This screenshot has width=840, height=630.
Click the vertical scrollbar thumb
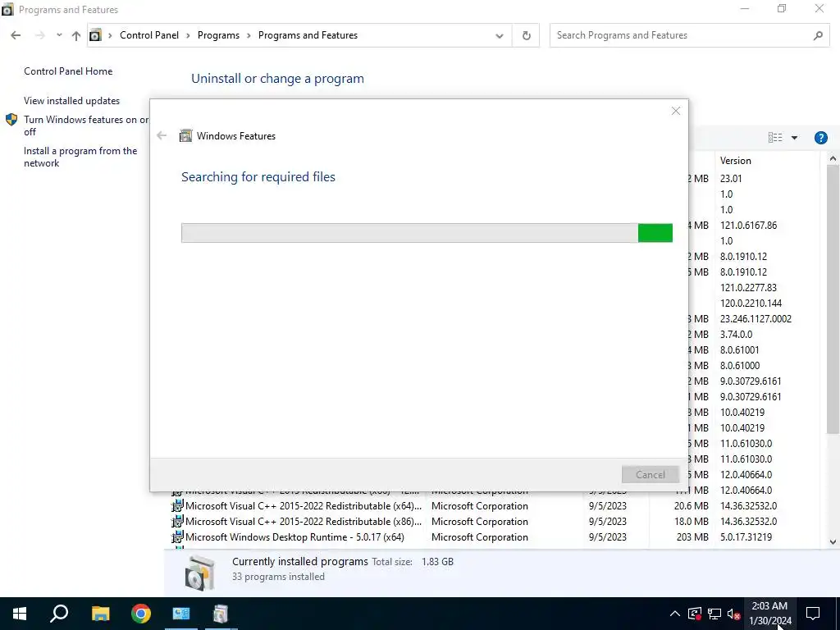point(833,299)
